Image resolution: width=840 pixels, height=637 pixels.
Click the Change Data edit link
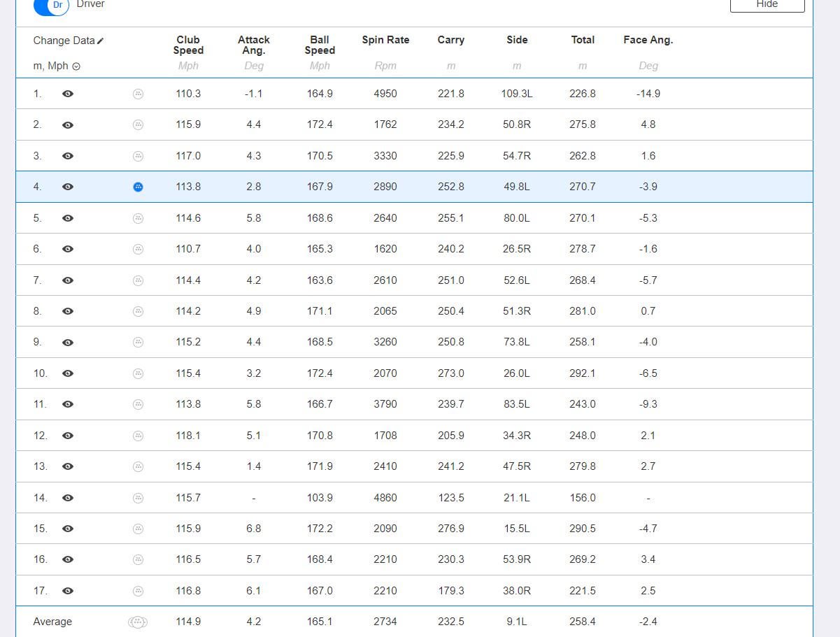[69, 41]
